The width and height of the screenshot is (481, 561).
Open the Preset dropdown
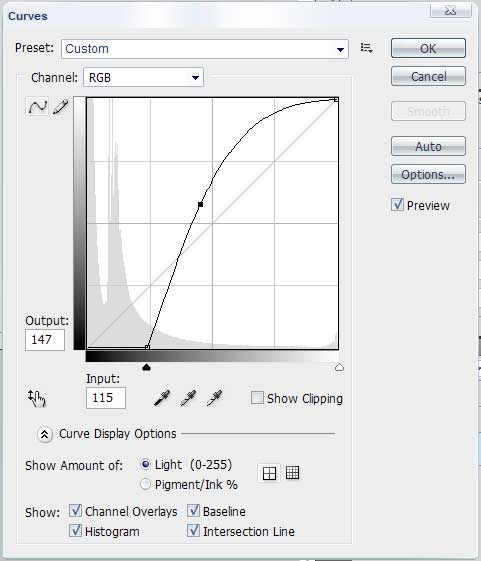pos(205,49)
